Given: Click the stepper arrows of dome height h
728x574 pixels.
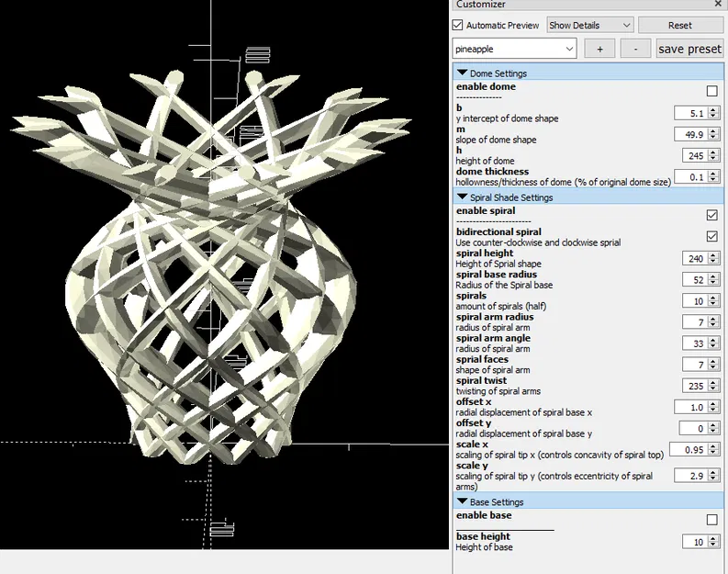Looking at the screenshot, I should 713,155.
